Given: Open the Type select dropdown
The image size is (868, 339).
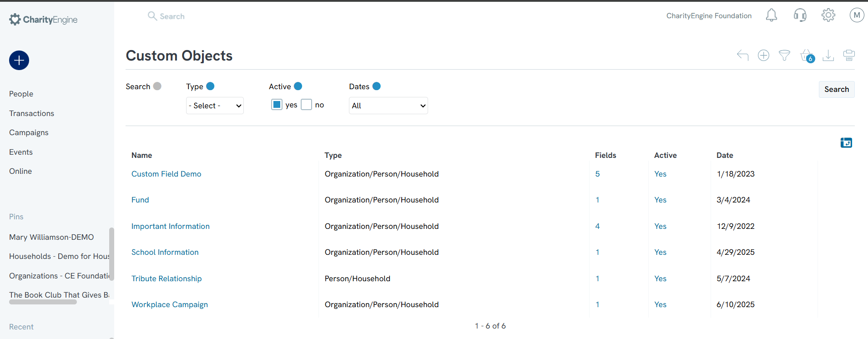Looking at the screenshot, I should [215, 106].
